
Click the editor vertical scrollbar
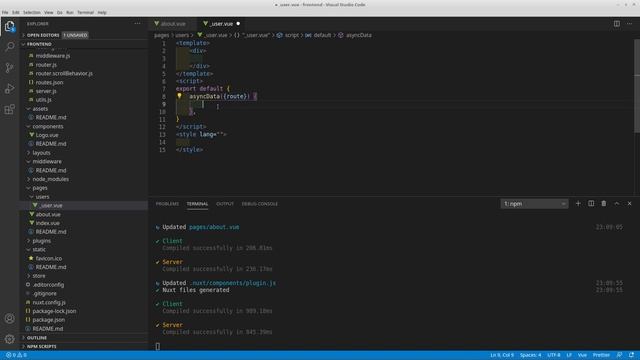(637, 86)
